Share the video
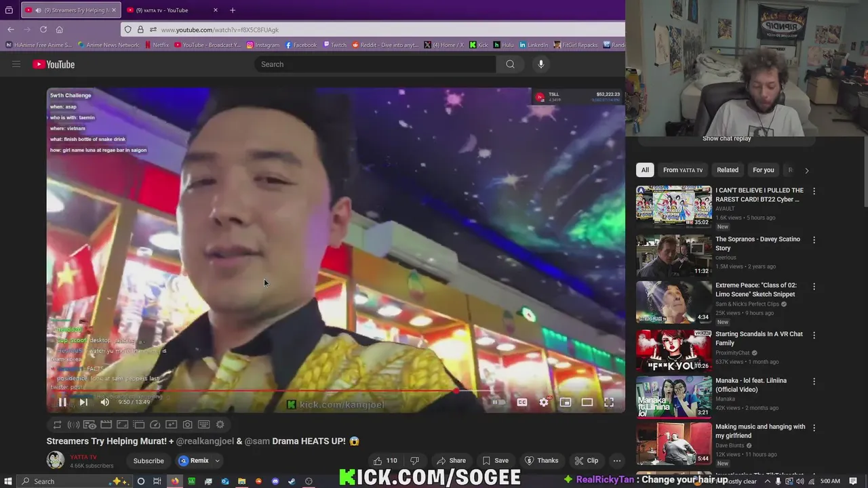 (x=450, y=461)
